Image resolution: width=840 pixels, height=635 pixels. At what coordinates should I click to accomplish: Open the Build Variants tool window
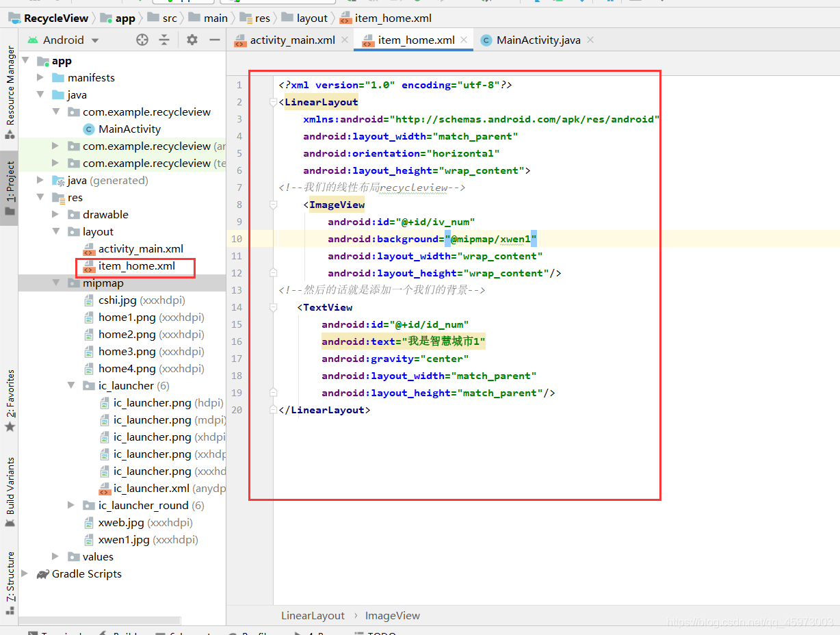10,493
